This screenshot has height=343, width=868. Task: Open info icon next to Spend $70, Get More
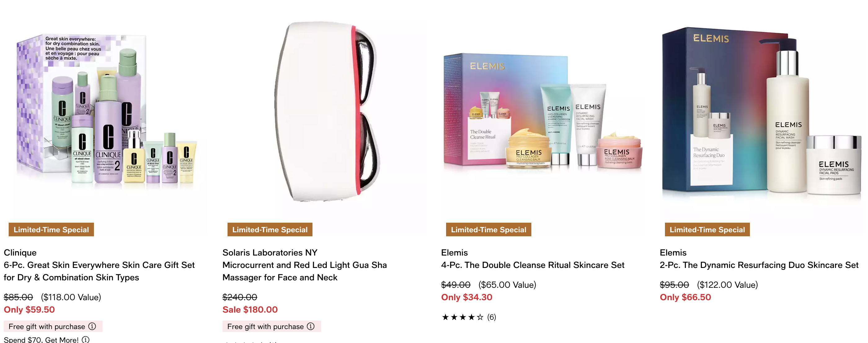[x=86, y=339]
